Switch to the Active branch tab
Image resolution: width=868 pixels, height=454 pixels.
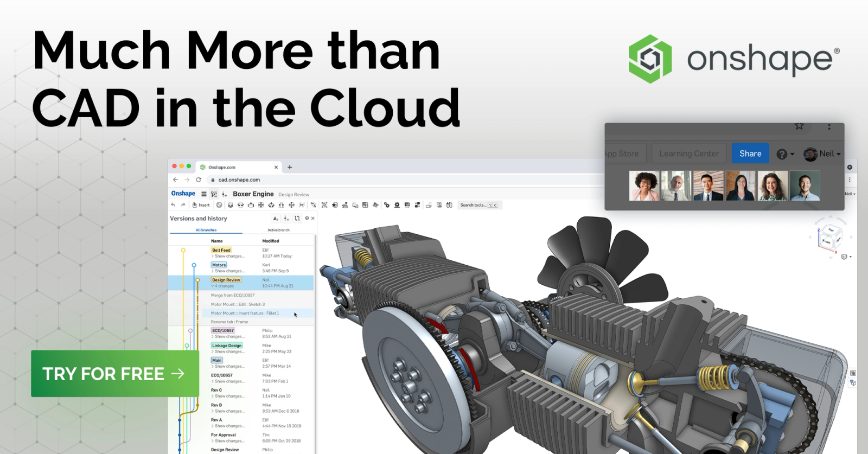(278, 230)
